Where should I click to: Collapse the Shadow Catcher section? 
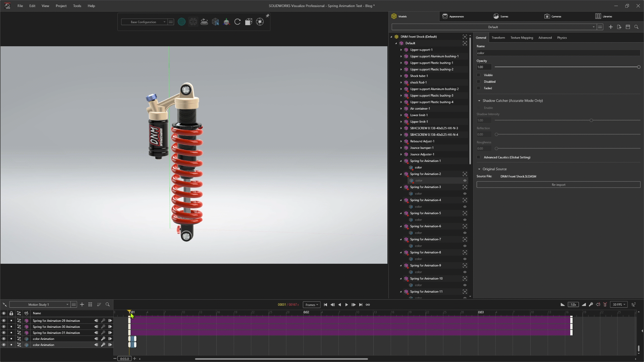479,101
